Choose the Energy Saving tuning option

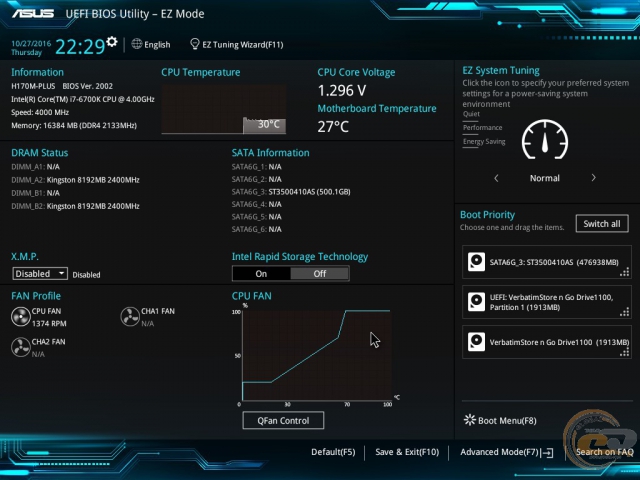pyautogui.click(x=484, y=142)
